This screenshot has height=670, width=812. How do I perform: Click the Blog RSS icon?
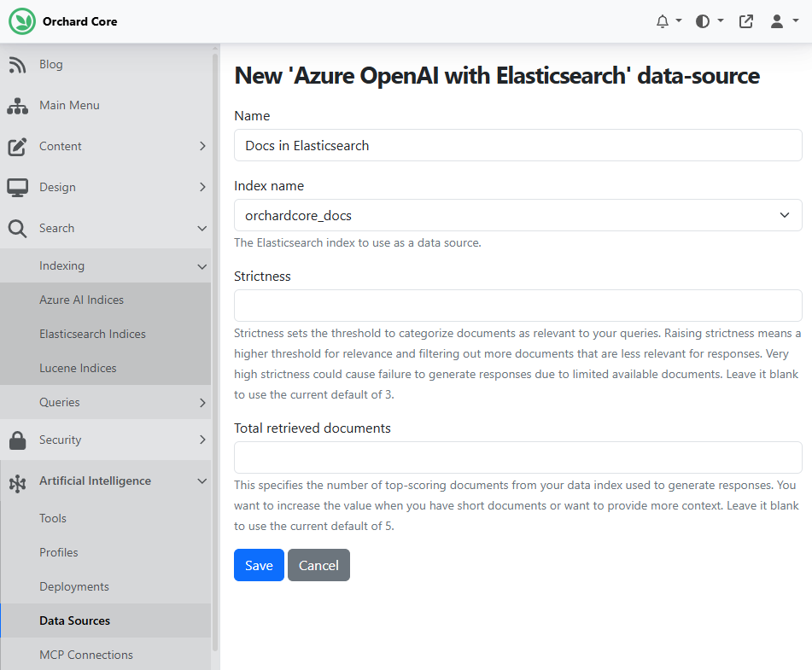[x=17, y=65]
